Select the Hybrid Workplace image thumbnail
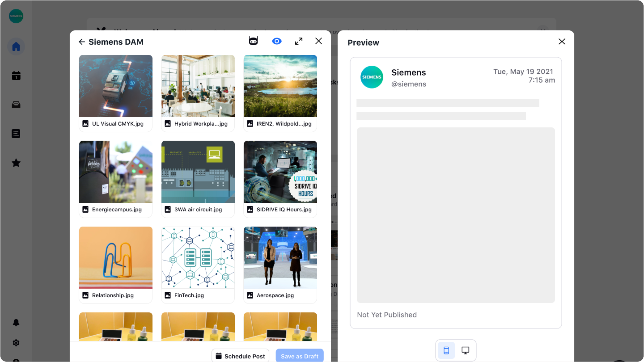 click(198, 86)
